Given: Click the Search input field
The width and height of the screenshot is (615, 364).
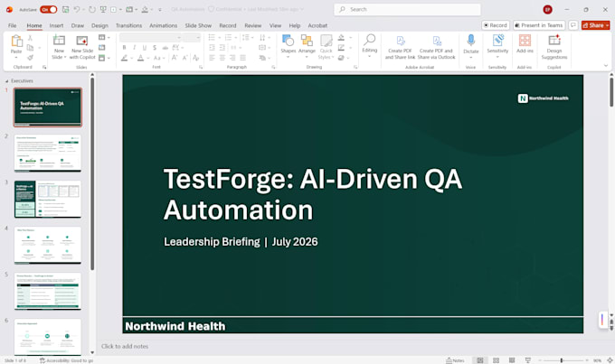Looking at the screenshot, I should click(407, 9).
